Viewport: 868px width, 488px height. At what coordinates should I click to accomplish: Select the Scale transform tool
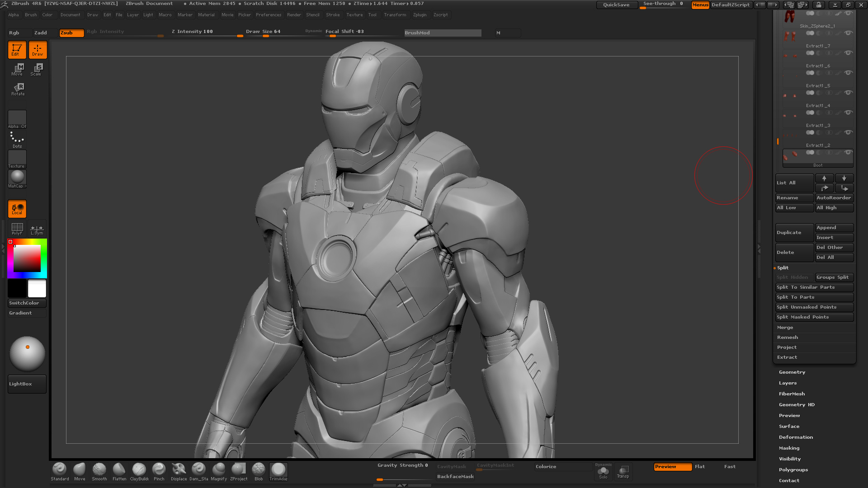[x=37, y=69]
